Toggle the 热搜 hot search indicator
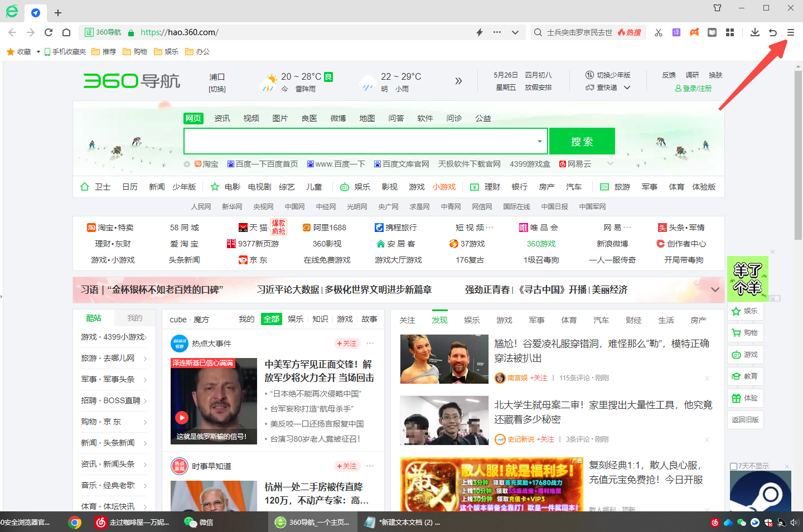This screenshot has width=803, height=532. 630,32
